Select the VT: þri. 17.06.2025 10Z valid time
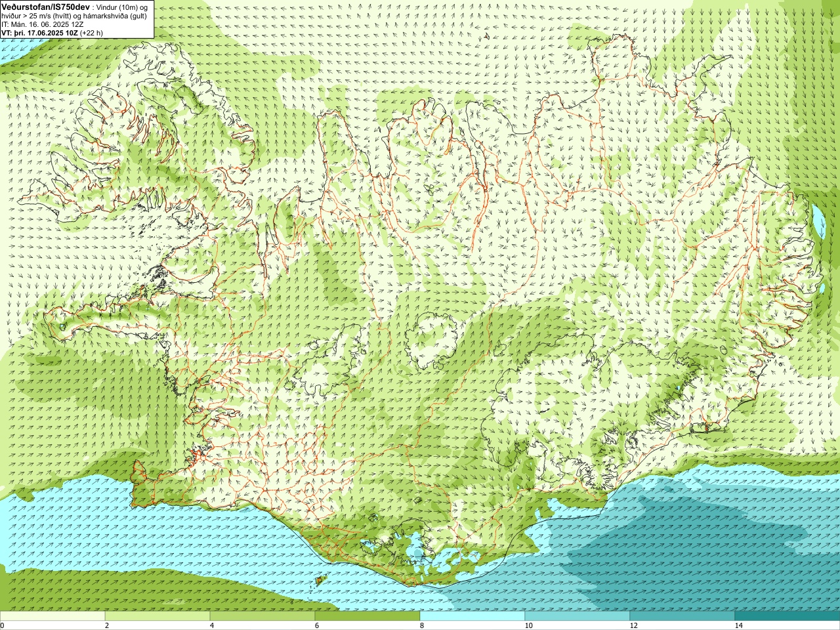Viewport: 840px width, 630px height. [x=39, y=32]
